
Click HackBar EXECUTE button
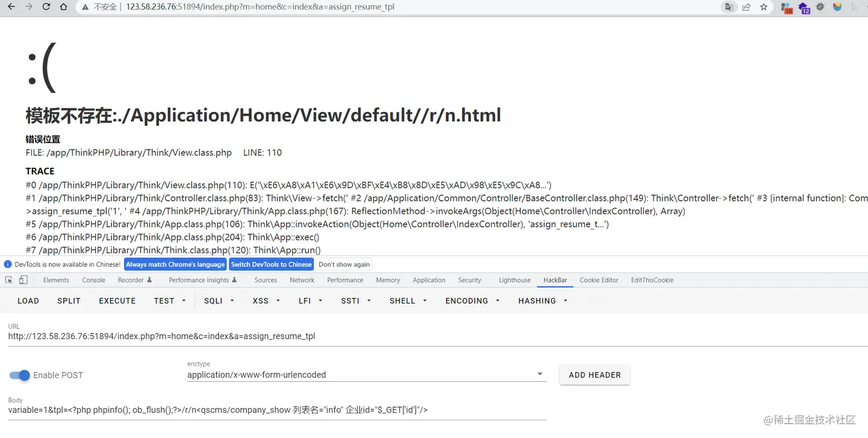117,301
